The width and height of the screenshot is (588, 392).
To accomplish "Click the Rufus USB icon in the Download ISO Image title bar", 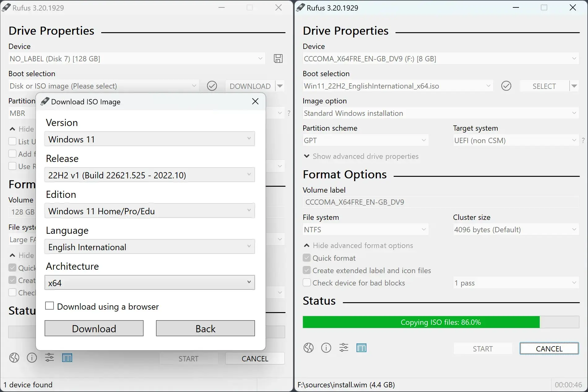I will click(x=45, y=101).
